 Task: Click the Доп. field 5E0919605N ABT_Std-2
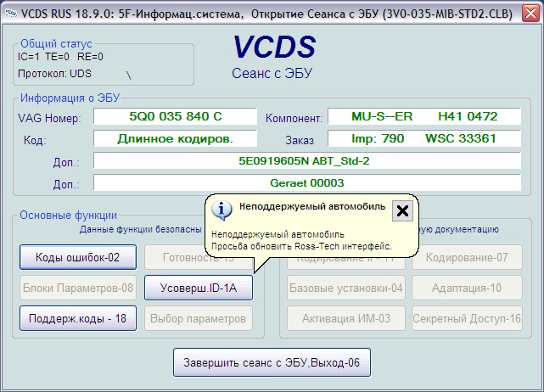click(307, 160)
